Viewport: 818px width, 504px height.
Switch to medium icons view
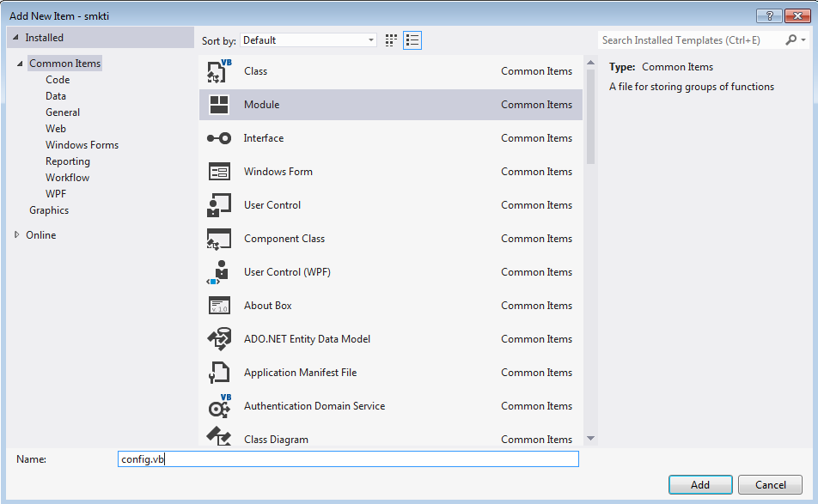point(391,40)
